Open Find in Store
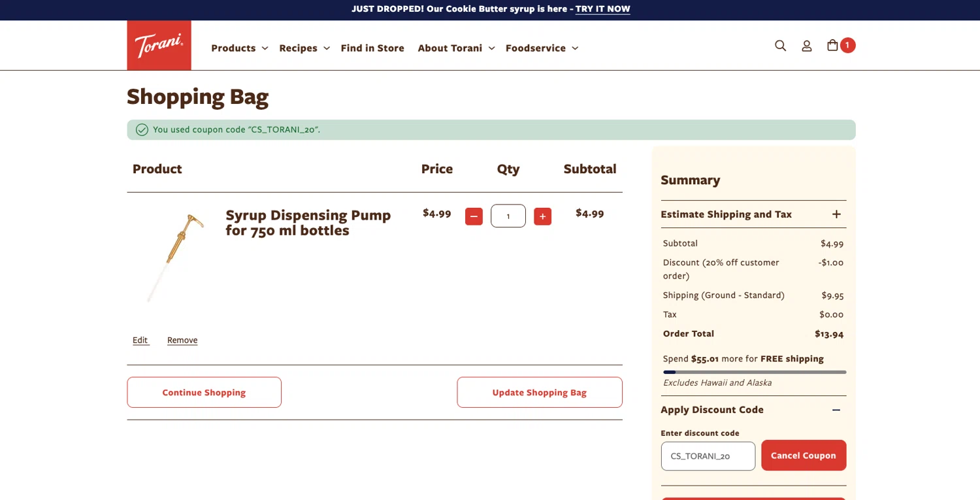 [x=372, y=48]
